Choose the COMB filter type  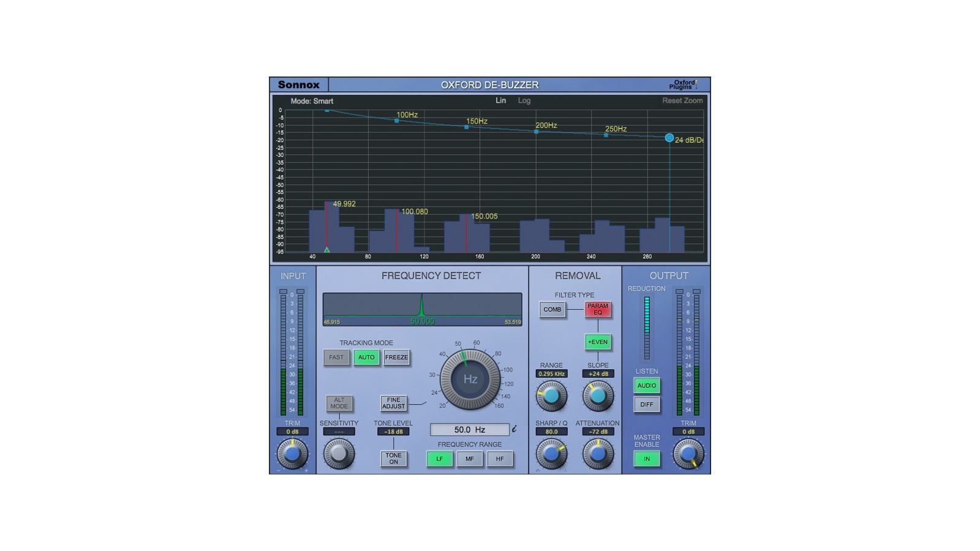[x=552, y=310]
